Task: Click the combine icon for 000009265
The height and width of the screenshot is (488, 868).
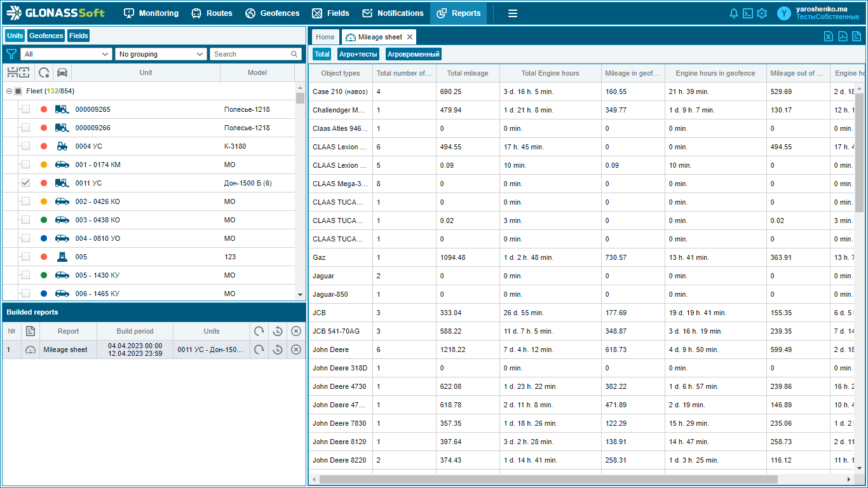Action: click(62, 109)
